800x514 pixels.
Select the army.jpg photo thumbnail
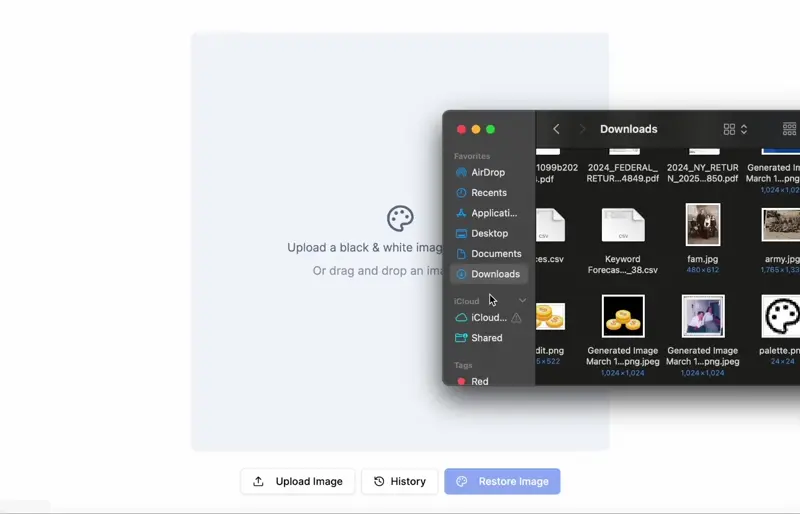pos(781,224)
